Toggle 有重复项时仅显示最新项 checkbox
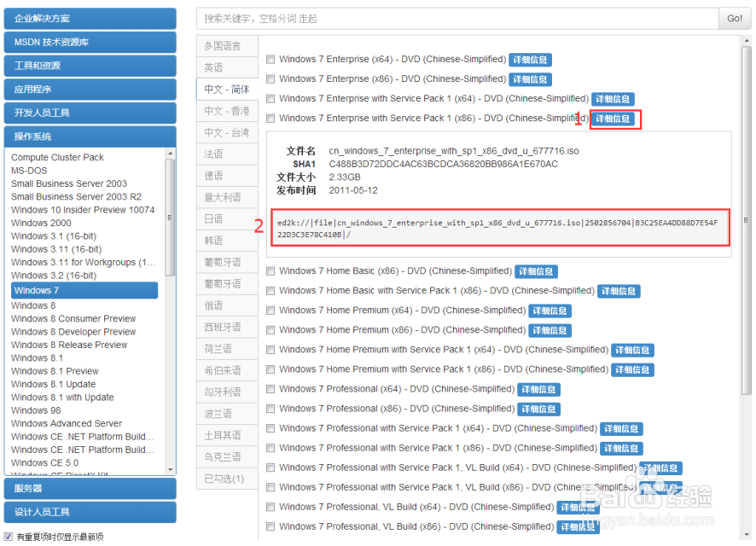 point(9,537)
